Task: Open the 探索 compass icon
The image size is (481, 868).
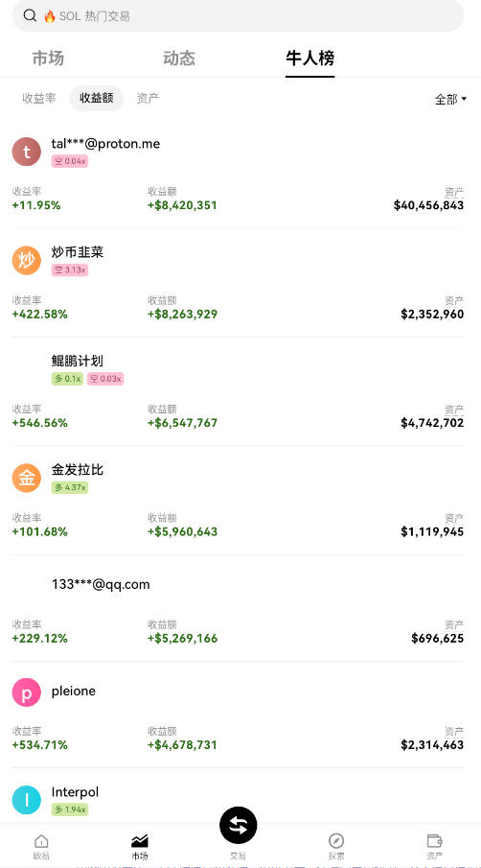Action: 336,841
